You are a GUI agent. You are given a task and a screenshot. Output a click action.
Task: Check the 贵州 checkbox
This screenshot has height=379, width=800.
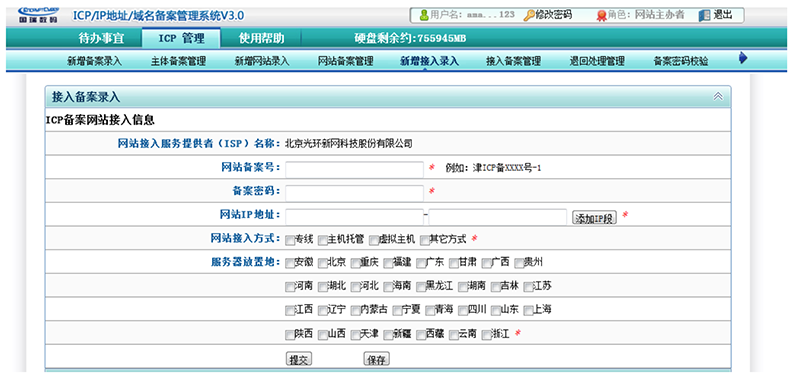(519, 263)
